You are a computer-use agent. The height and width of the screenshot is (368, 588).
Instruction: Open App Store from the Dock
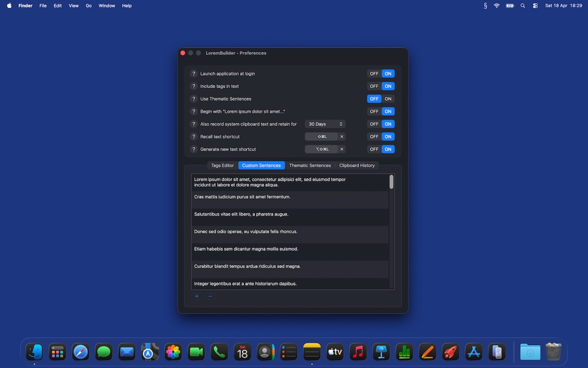(x=473, y=353)
